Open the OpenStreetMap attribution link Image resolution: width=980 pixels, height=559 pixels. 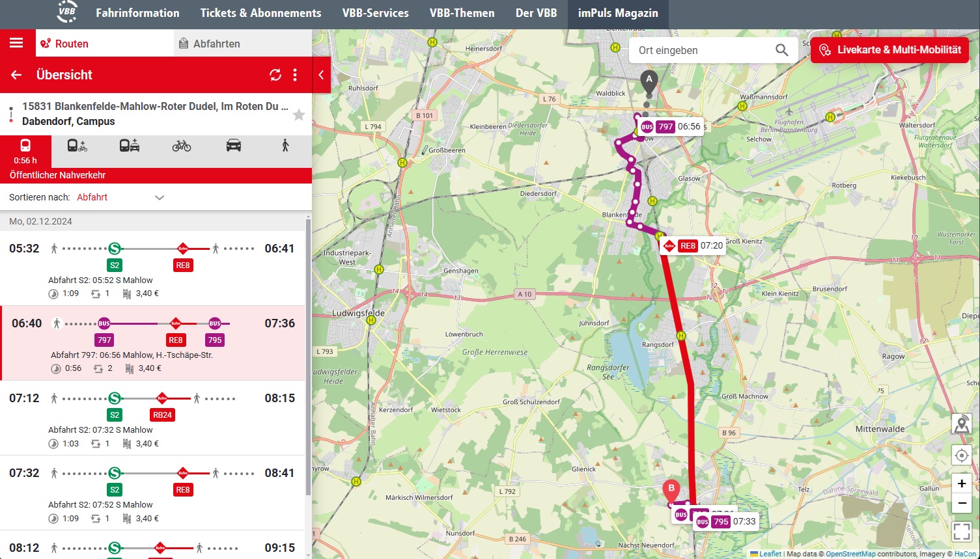(x=850, y=554)
